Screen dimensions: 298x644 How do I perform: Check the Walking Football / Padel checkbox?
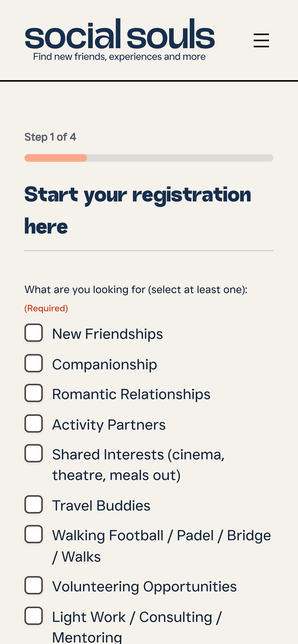coord(34,534)
